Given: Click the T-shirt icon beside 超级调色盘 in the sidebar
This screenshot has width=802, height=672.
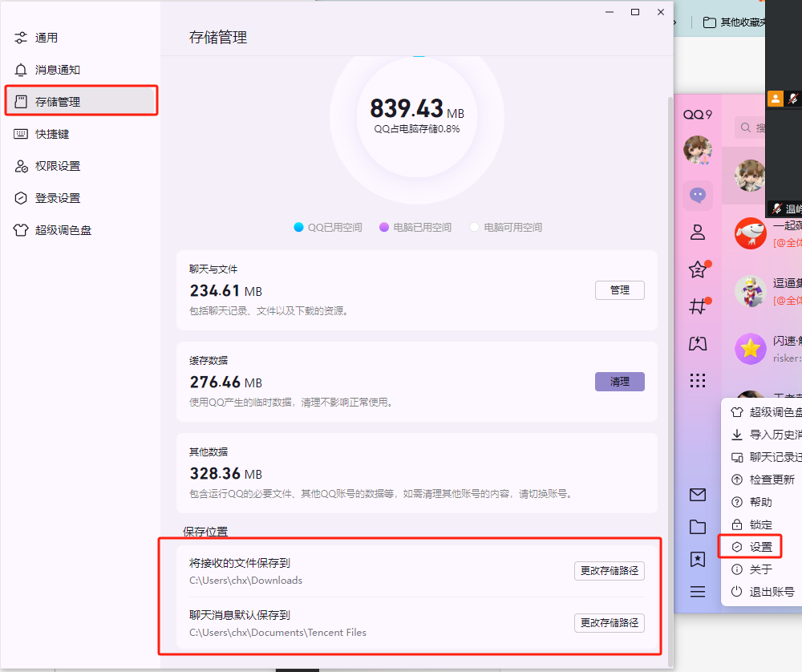Looking at the screenshot, I should [21, 230].
